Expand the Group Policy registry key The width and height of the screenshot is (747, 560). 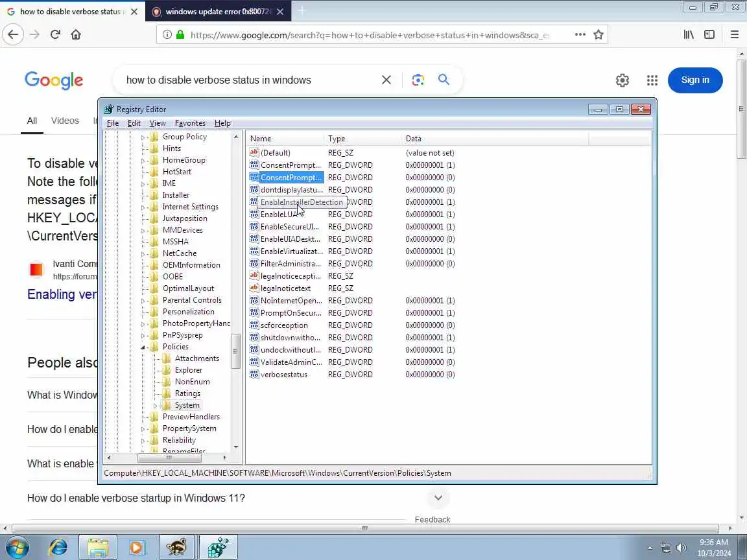point(143,137)
